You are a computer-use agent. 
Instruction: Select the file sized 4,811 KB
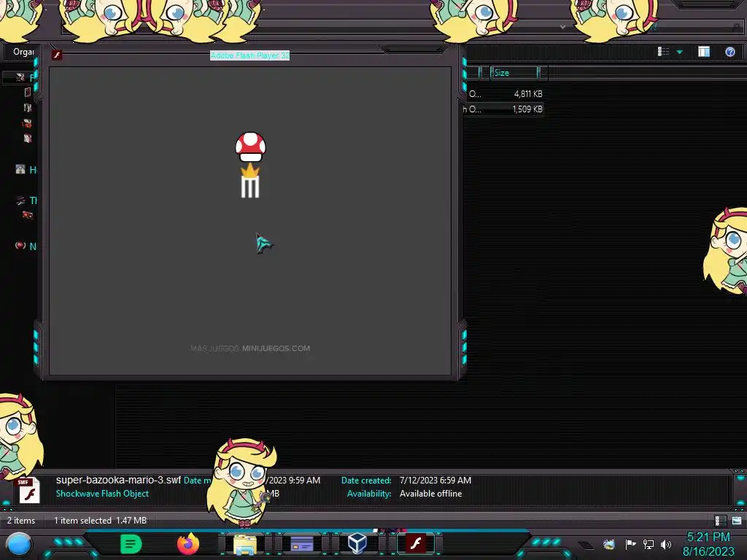[528, 94]
